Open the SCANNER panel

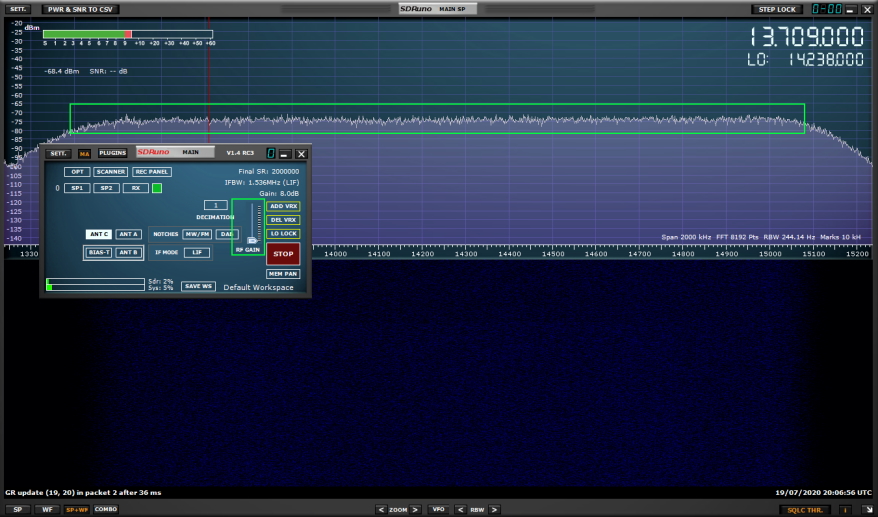pyautogui.click(x=110, y=172)
